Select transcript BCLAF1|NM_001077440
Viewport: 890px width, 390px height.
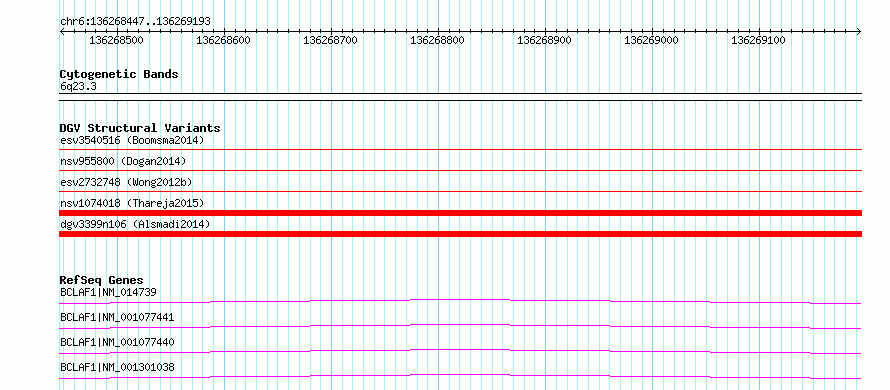[x=117, y=342]
